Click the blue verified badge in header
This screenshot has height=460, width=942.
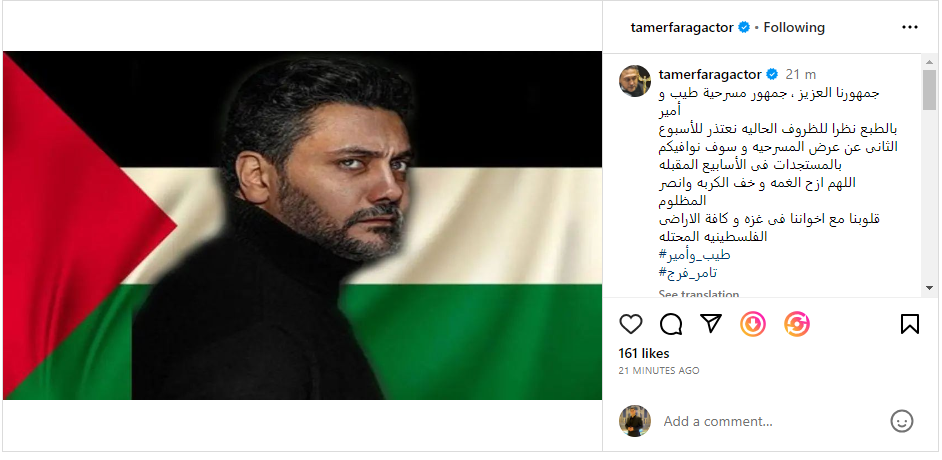(x=744, y=27)
